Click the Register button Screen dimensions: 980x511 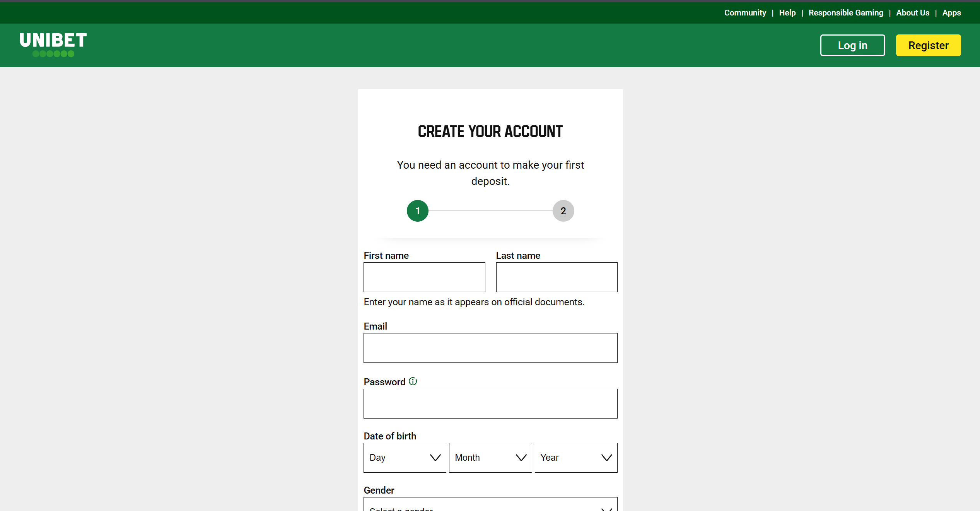(x=928, y=45)
